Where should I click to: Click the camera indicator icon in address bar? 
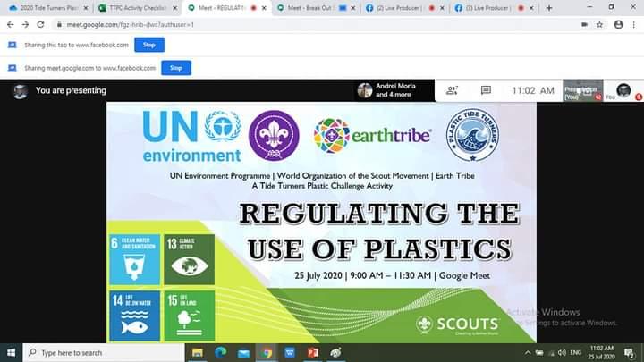tap(584, 25)
